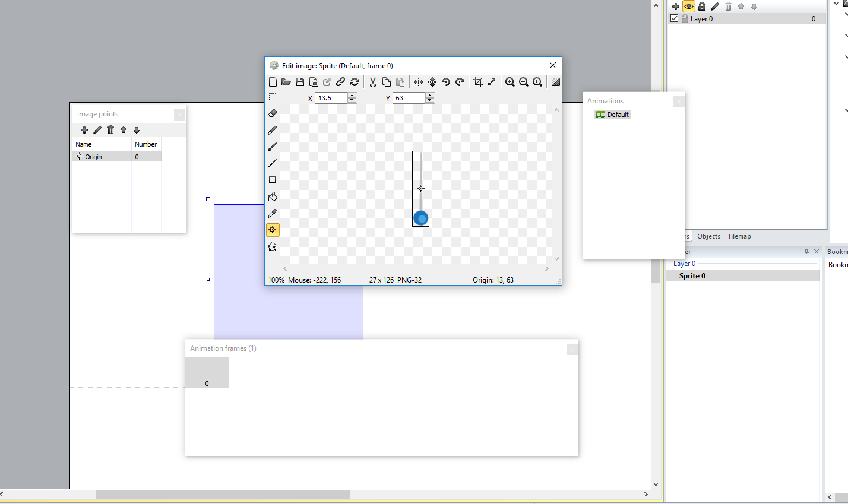This screenshot has width=848, height=504.
Task: Toggle Layer 0 visibility checkbox
Action: click(675, 18)
